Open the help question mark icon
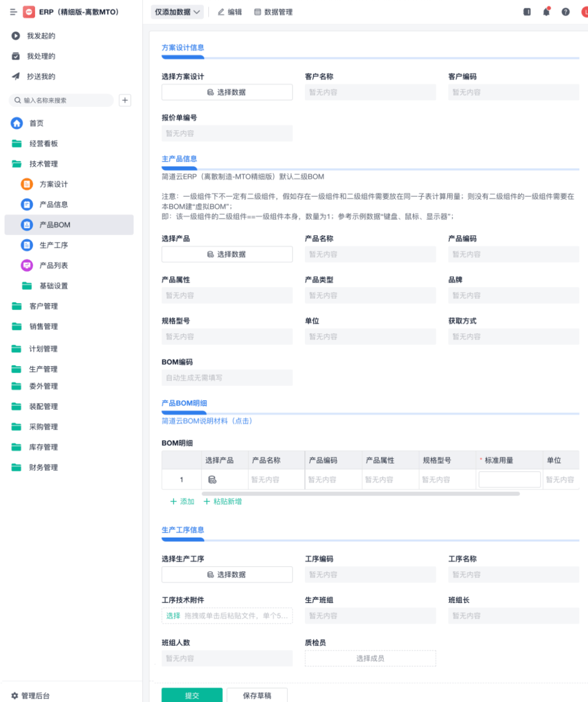Screen dimensions: 588x702 pos(566,12)
